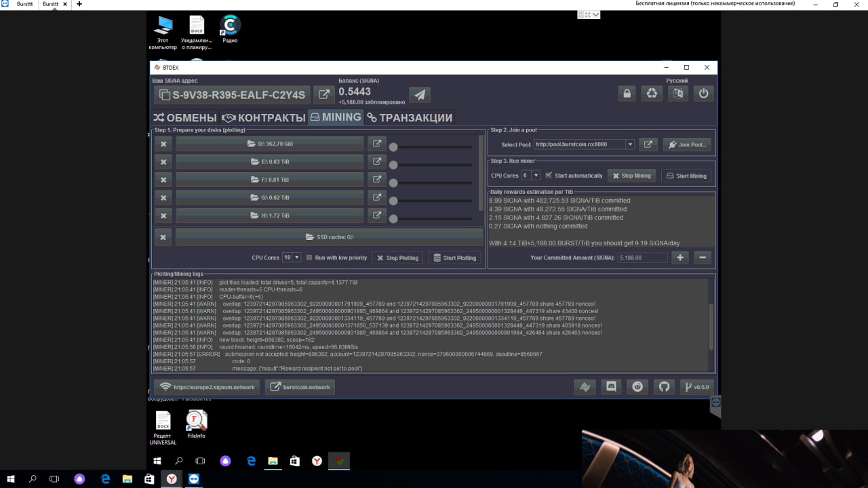Viewport: 868px width, 488px height.
Task: Click the power logout icon
Action: point(703,94)
